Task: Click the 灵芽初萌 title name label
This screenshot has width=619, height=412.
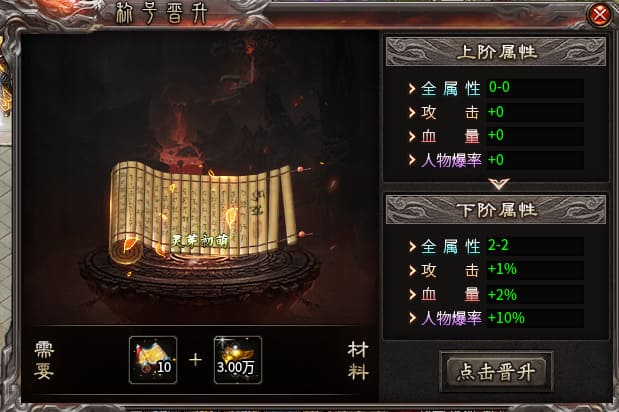Action: 200,241
